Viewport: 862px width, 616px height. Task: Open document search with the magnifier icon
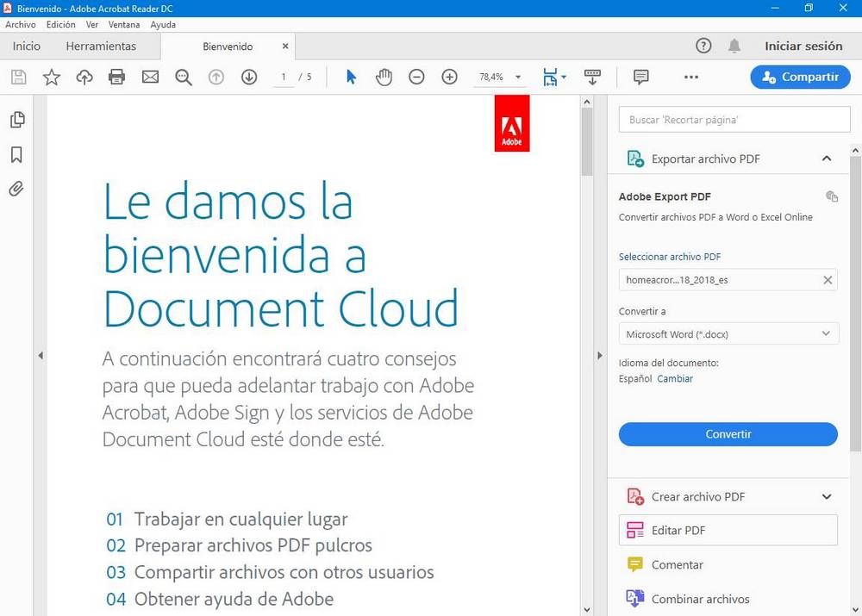tap(183, 77)
